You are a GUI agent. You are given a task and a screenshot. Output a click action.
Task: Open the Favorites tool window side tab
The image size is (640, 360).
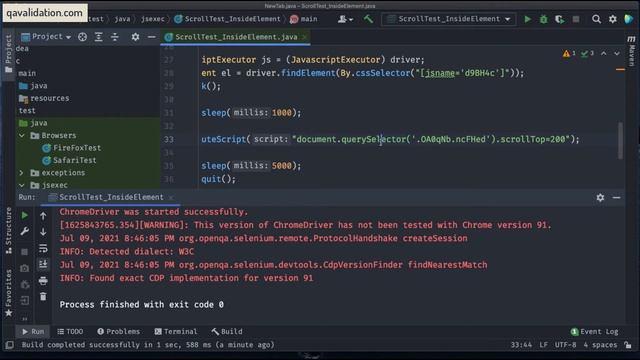pyautogui.click(x=9, y=293)
